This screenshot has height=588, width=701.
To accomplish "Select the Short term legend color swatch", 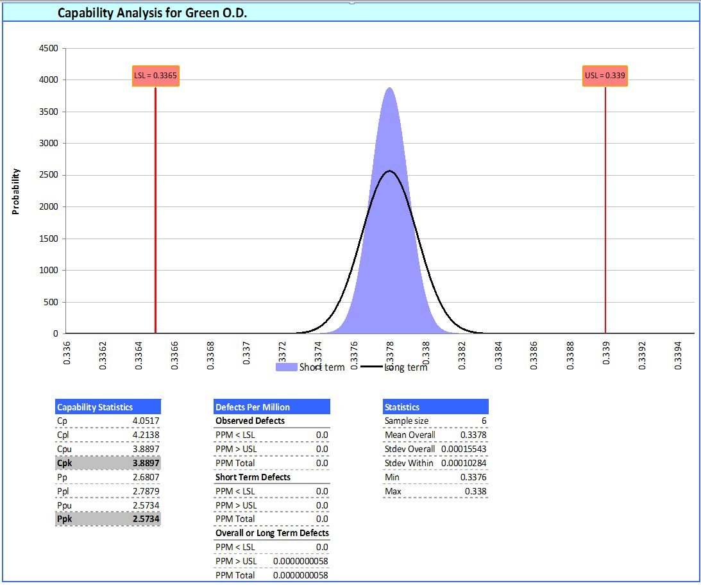I will click(x=286, y=367).
